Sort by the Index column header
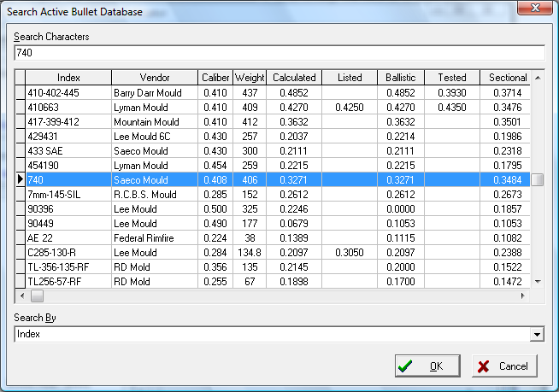 coord(68,78)
